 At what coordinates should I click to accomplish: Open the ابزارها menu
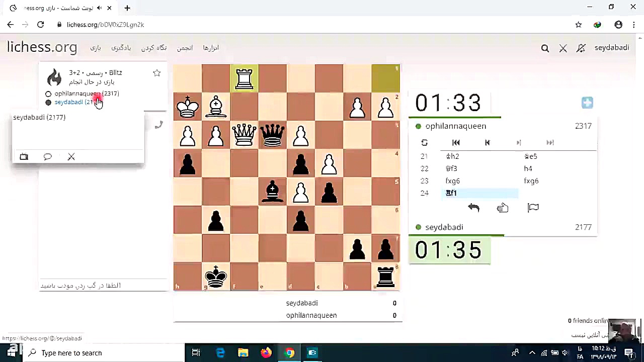pyautogui.click(x=210, y=48)
